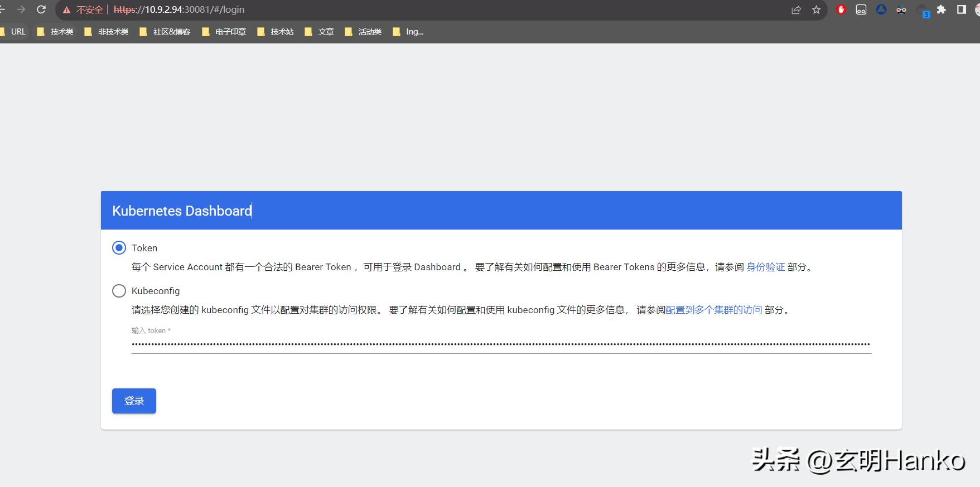980x487 pixels.
Task: Click the 登录 sign-in button
Action: point(134,401)
